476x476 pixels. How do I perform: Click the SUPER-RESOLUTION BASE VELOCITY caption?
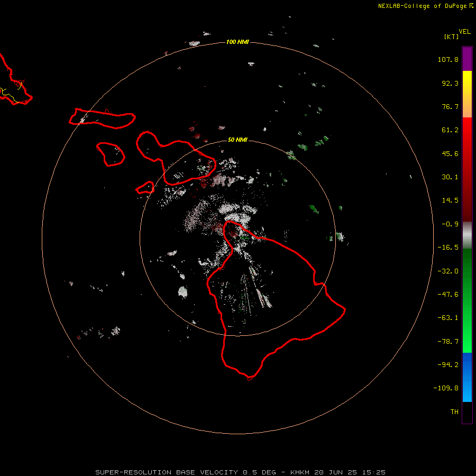[167, 472]
